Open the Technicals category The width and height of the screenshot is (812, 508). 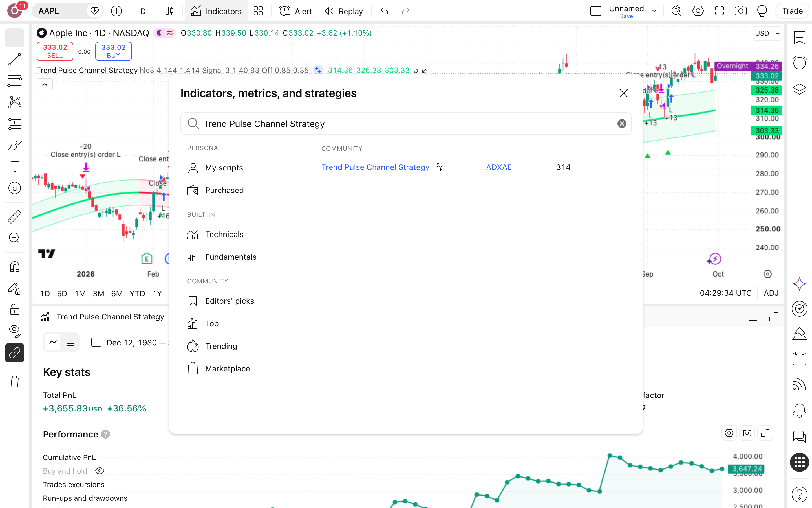coord(215,234)
